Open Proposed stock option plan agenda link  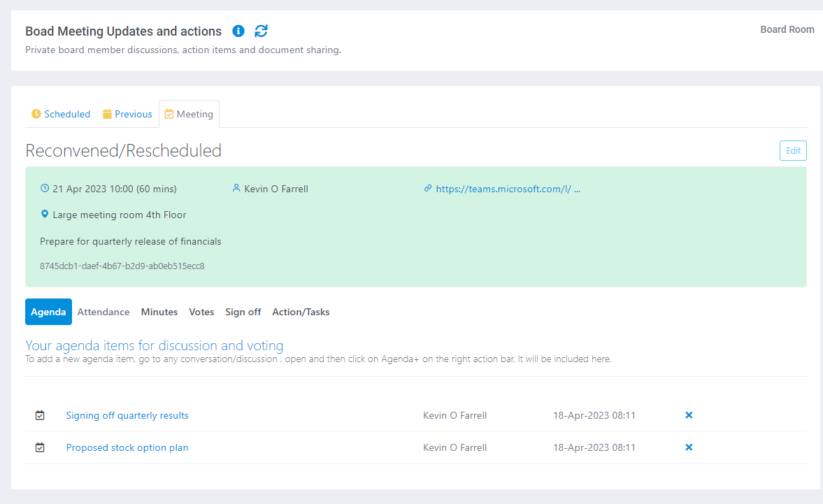pyautogui.click(x=127, y=447)
